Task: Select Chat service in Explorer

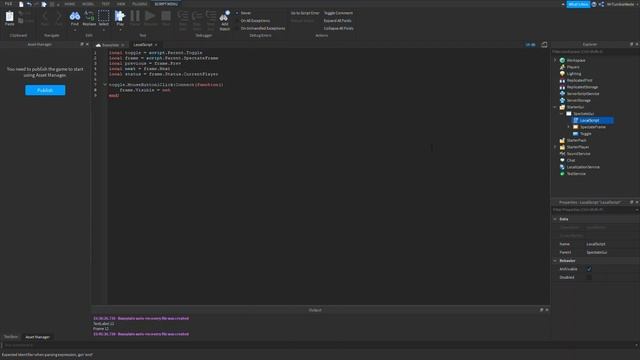Action: point(571,160)
